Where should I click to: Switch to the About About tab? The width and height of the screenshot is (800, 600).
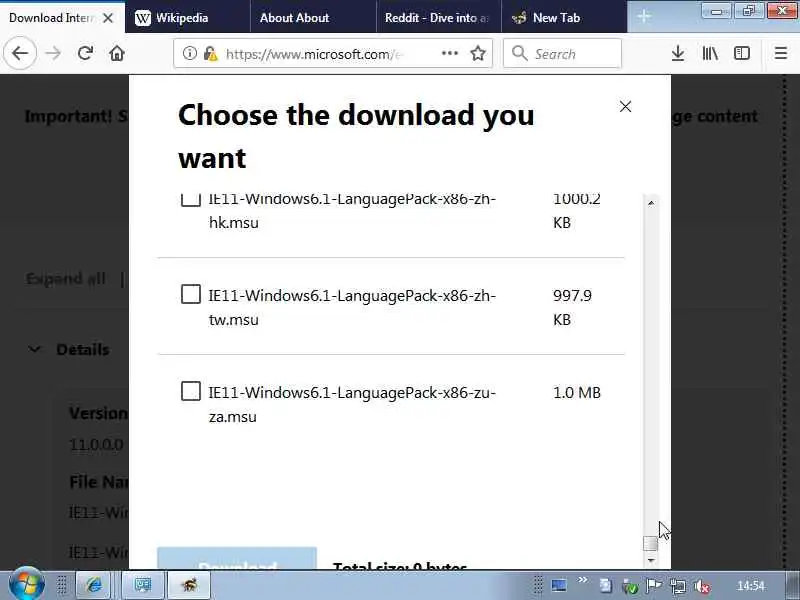pyautogui.click(x=313, y=18)
